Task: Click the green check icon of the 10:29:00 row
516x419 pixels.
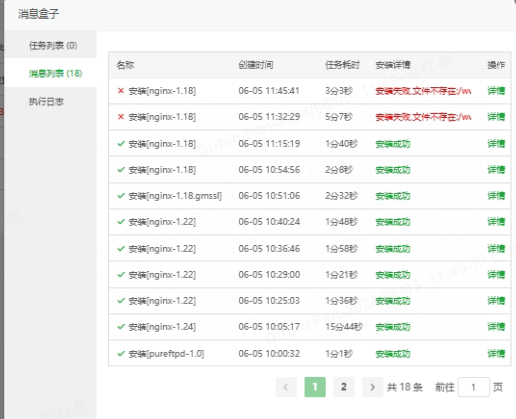Action: (x=121, y=274)
